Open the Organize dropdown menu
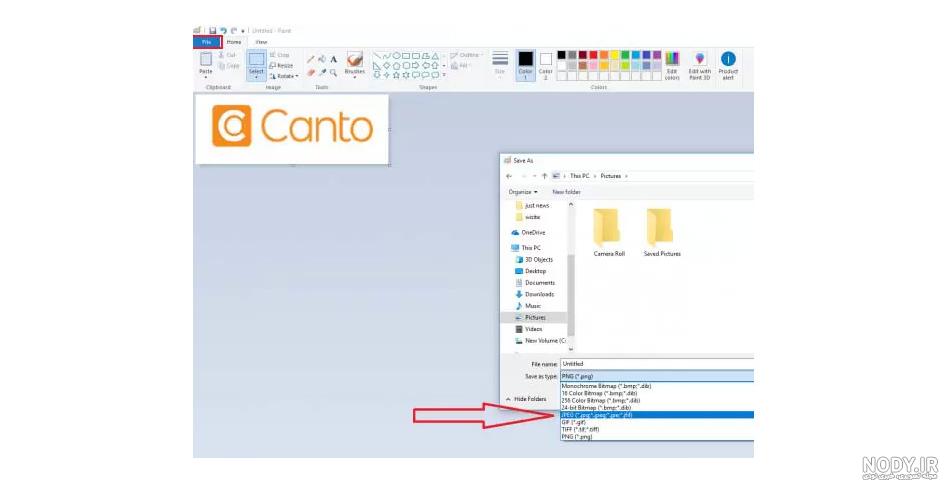The height and width of the screenshot is (490, 950). click(523, 192)
